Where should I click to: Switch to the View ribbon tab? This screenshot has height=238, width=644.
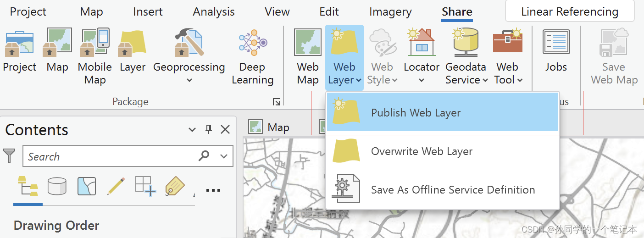pyautogui.click(x=277, y=12)
